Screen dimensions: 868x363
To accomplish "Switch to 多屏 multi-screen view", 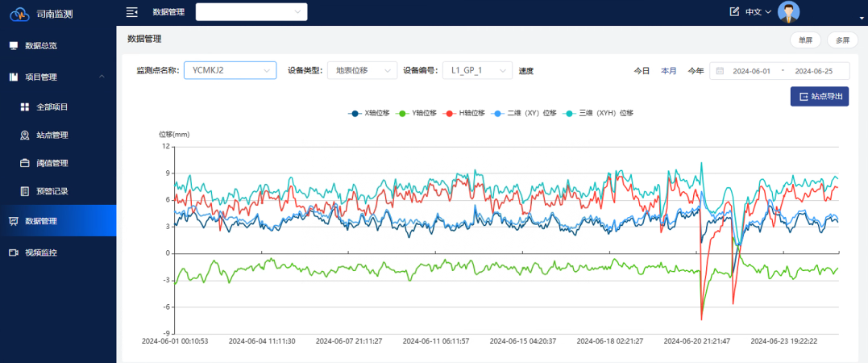I will point(842,40).
